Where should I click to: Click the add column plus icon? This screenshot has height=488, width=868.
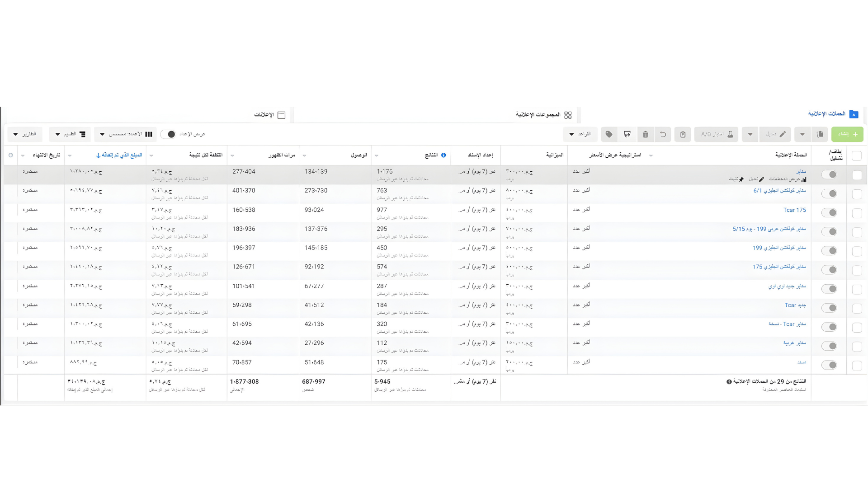(x=11, y=155)
